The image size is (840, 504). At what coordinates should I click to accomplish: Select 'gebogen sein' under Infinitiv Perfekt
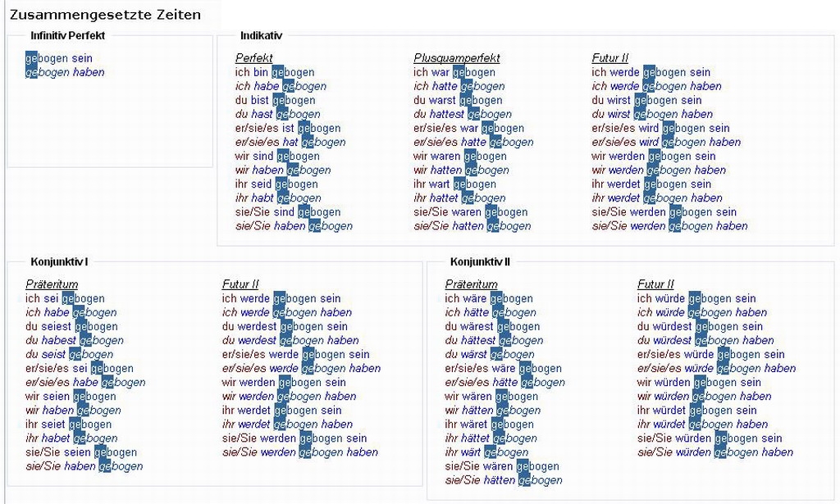click(x=59, y=58)
